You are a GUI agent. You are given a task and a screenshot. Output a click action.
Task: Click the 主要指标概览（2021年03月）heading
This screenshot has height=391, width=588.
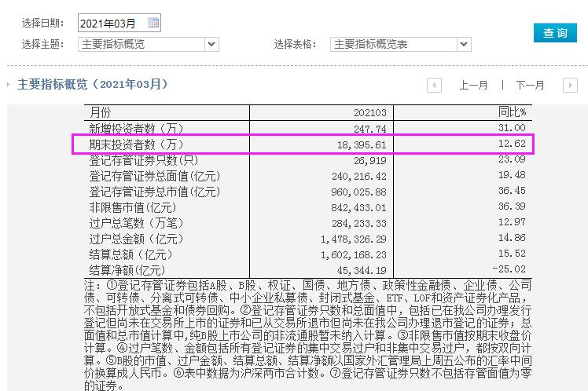tap(92, 84)
